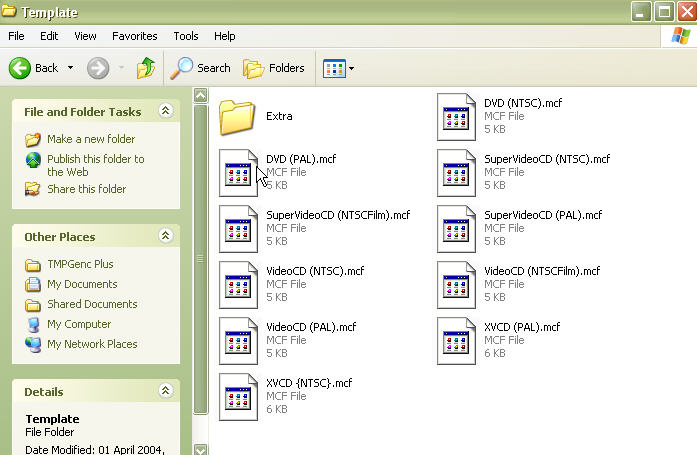This screenshot has width=697, height=455.
Task: Click the green Back arrow icon
Action: [20, 68]
